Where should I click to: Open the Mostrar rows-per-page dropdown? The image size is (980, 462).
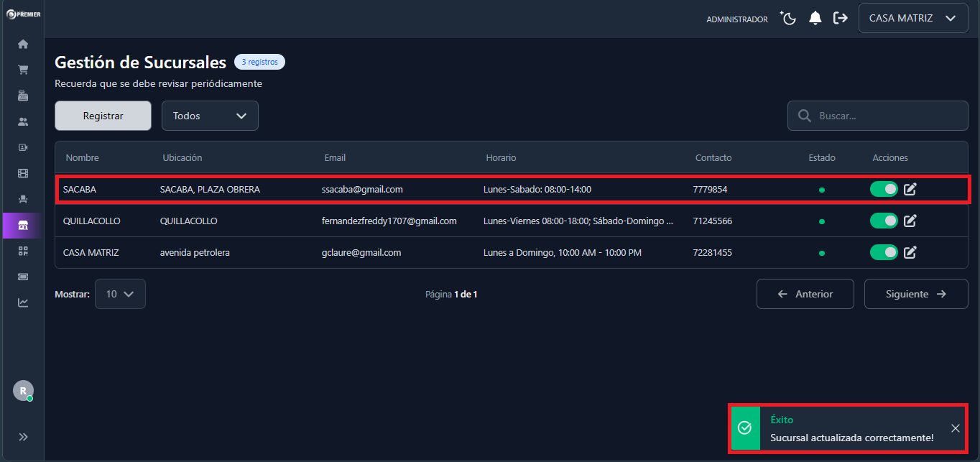(x=120, y=294)
